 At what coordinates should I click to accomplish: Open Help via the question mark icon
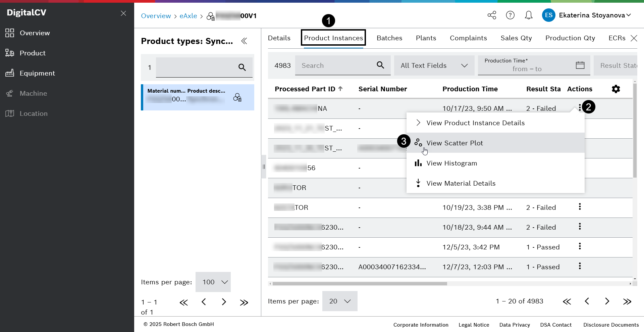point(510,15)
